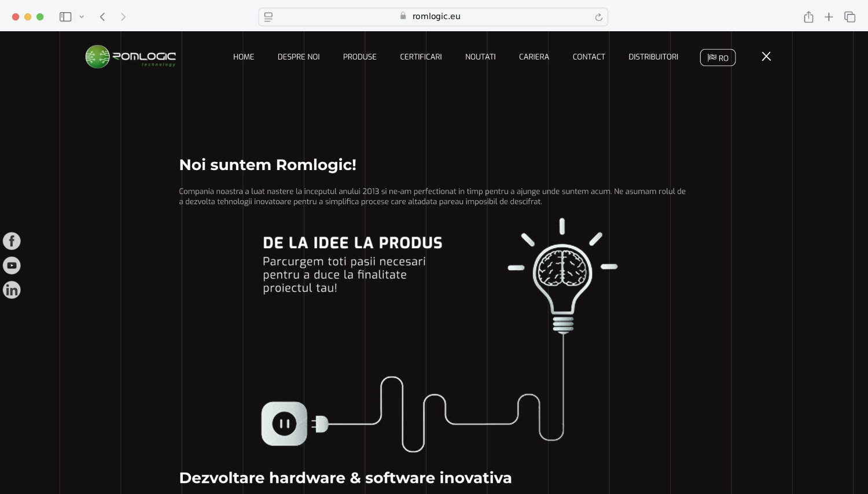Open the Share sheet icon
868x494 pixels.
point(808,17)
